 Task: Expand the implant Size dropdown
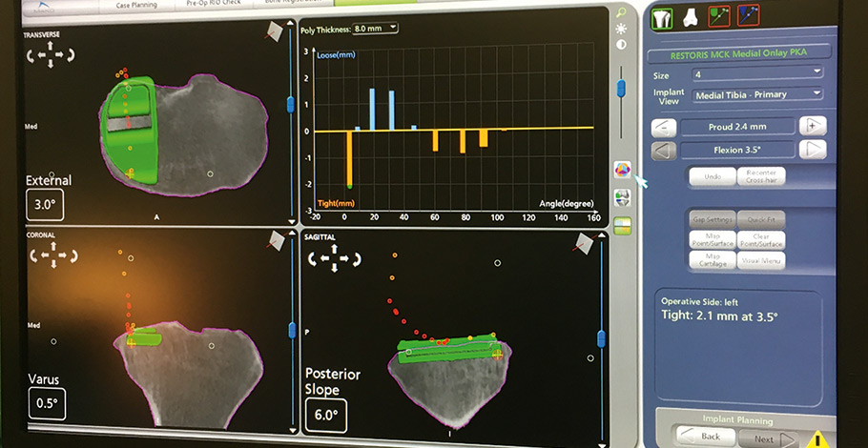(757, 72)
